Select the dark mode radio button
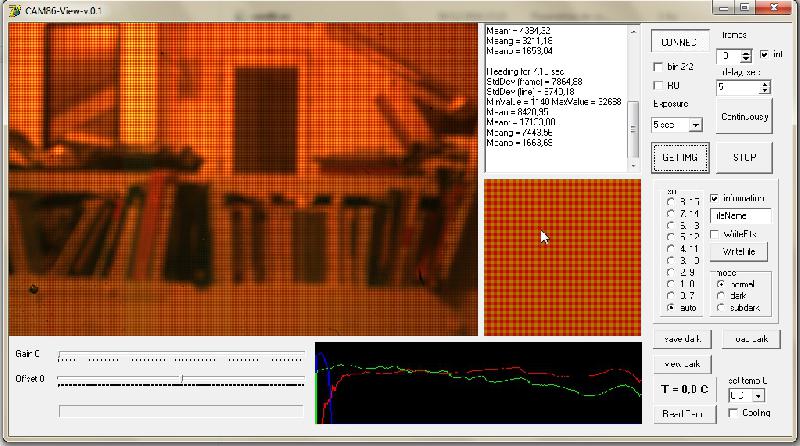This screenshot has width=800, height=446. [721, 296]
